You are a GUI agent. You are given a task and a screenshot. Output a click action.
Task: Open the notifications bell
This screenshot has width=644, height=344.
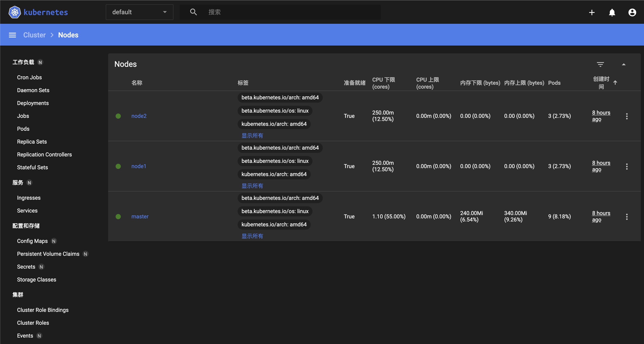(612, 12)
